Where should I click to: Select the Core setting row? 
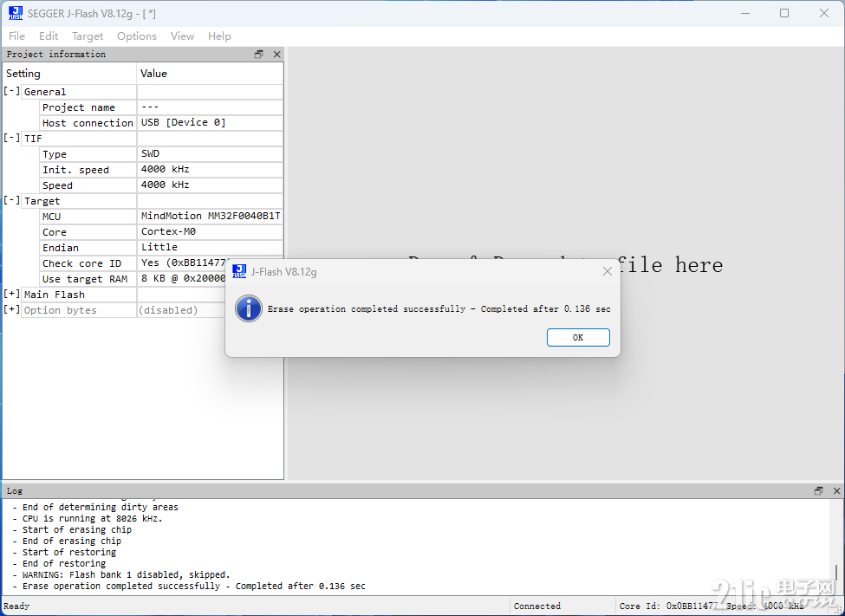[162, 231]
